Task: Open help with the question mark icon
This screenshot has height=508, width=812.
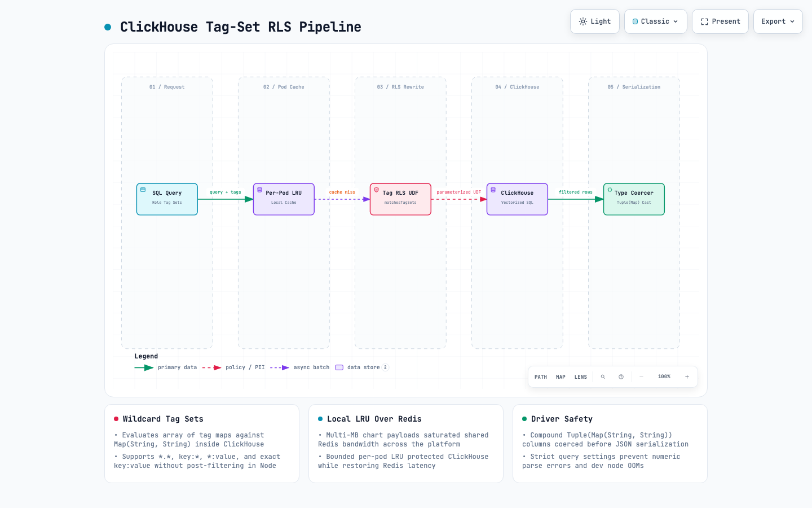Action: [x=621, y=376]
